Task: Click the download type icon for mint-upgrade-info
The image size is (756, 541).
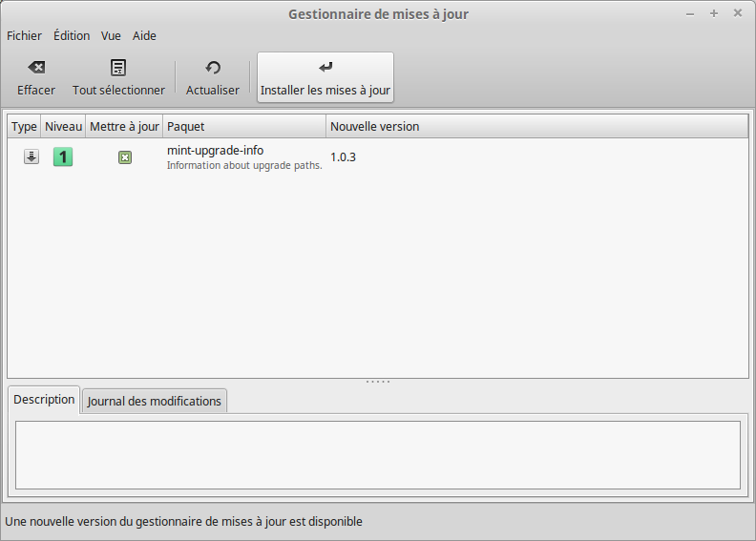Action: 31,157
